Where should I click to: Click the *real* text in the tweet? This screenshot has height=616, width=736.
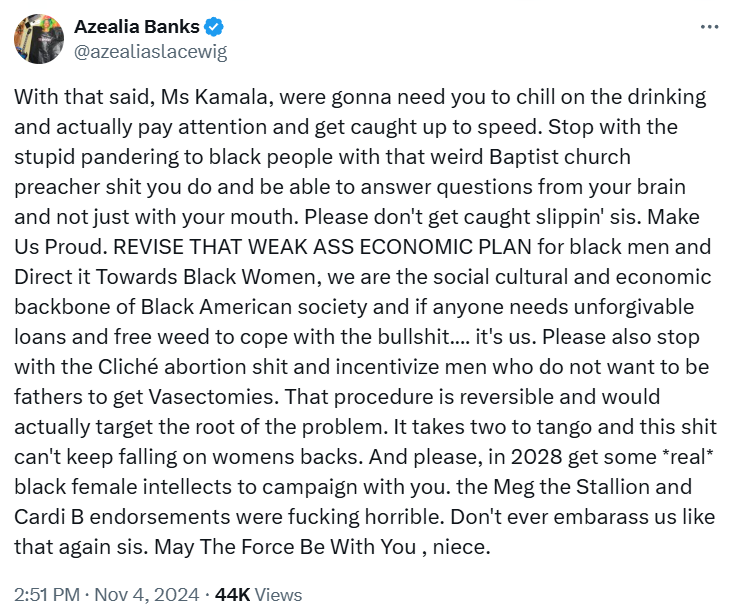coord(687,457)
